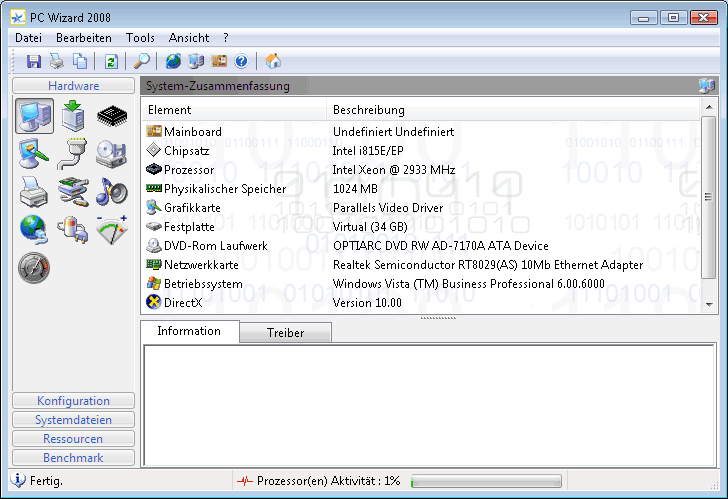Click the Print toolbar icon
This screenshot has height=499, width=728.
[x=57, y=61]
